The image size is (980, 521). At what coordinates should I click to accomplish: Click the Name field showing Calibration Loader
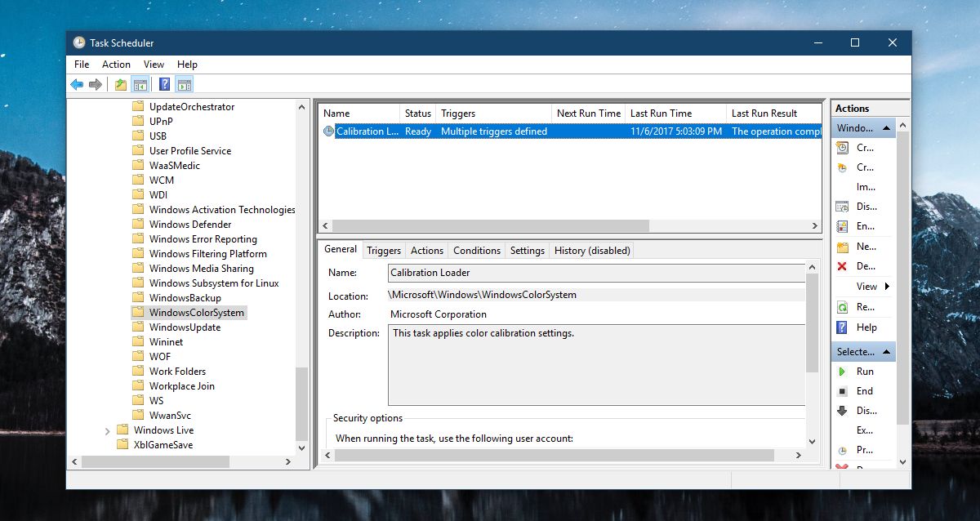coord(597,273)
